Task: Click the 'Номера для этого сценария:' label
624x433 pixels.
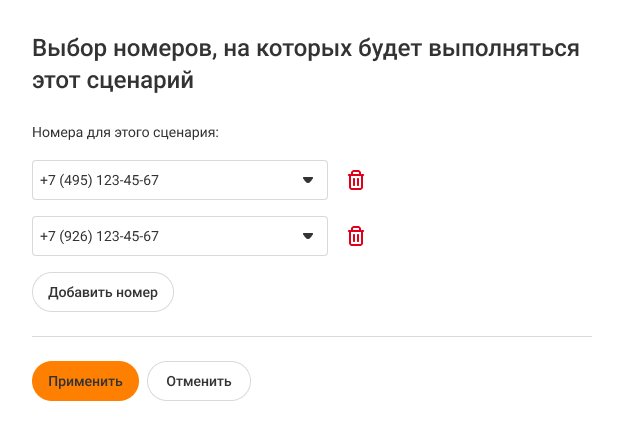Action: point(125,131)
